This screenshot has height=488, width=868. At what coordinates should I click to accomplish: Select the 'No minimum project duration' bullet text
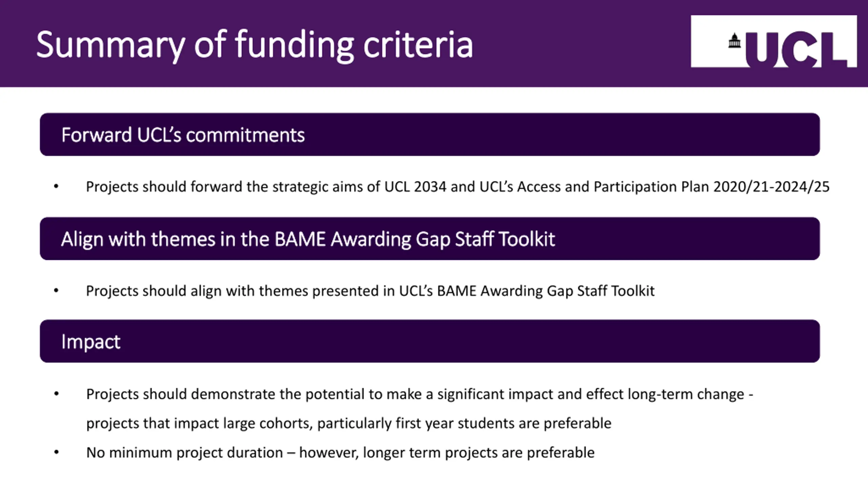340,453
